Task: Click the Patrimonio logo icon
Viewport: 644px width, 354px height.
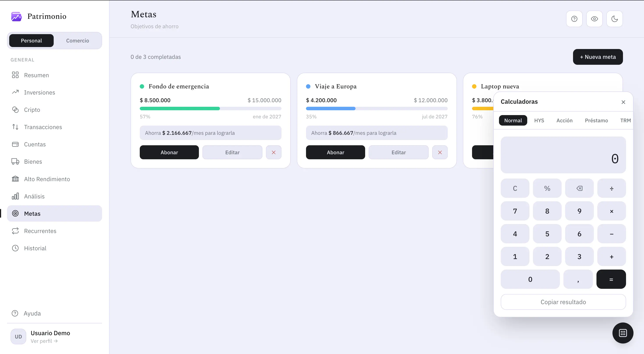Action: pos(16,16)
